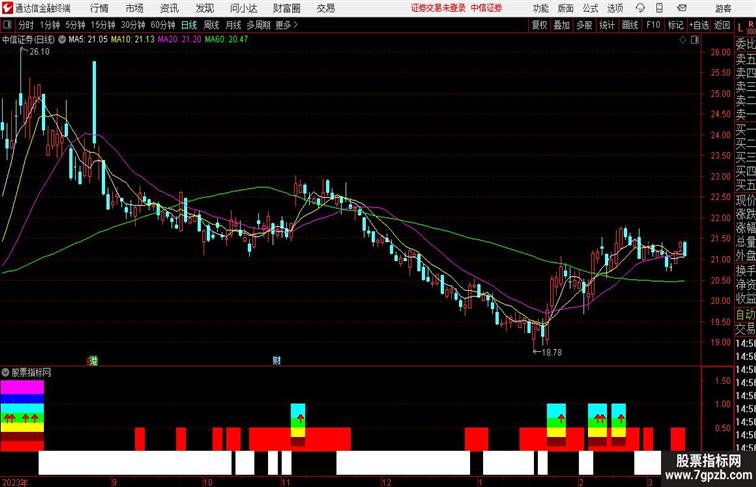756x487 pixels.
Task: Click the MA5: 21.05 value
Action: [88, 40]
